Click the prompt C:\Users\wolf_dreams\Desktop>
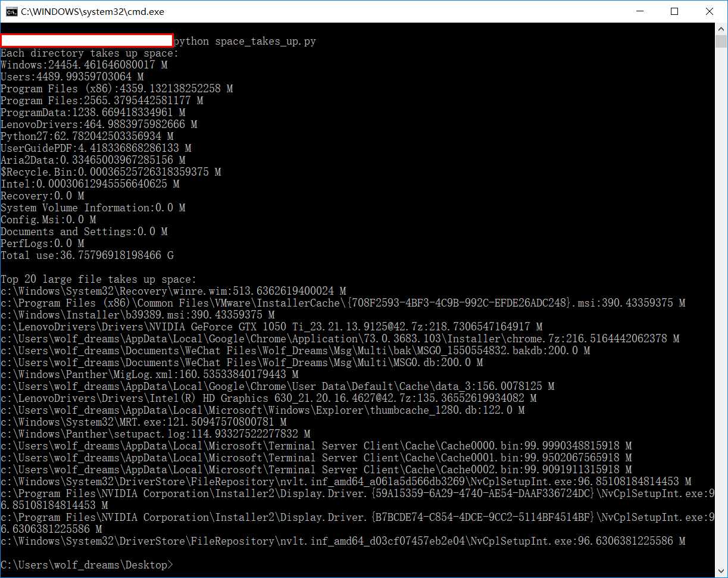This screenshot has width=728, height=578. 87,565
